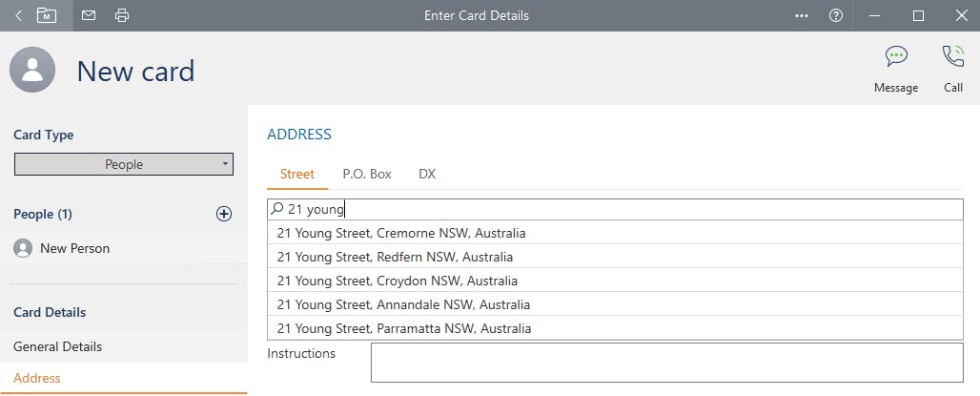Switch to the P.O. Box tab
Viewport: 980px width, 396px height.
(x=367, y=174)
